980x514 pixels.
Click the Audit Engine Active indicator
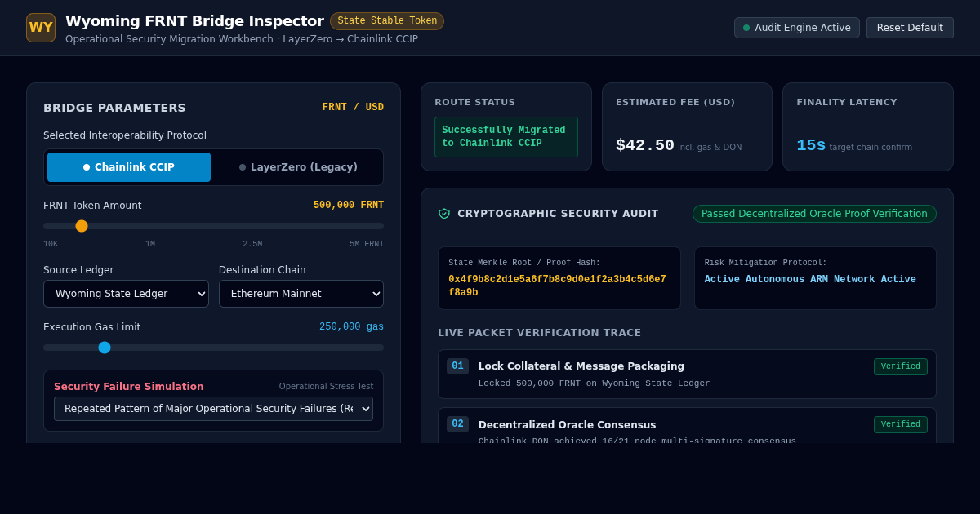pyautogui.click(x=797, y=28)
